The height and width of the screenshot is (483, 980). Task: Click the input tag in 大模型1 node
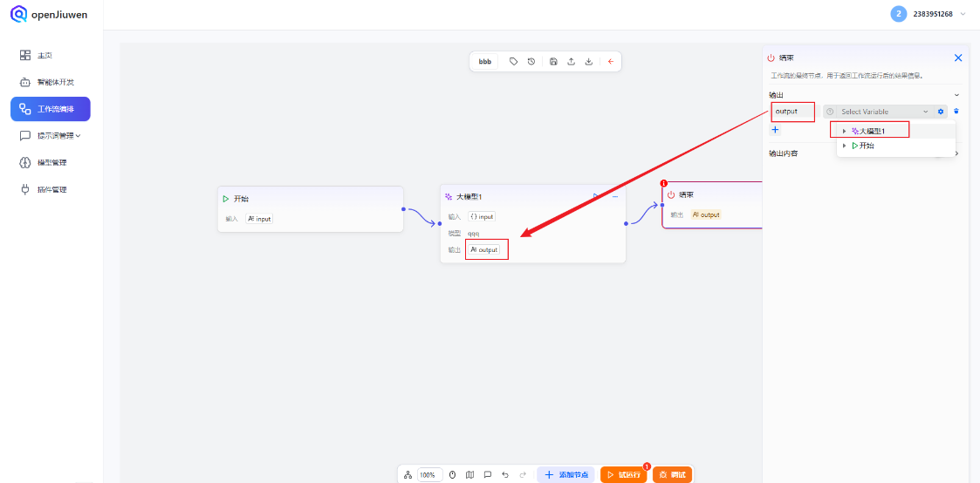coord(482,216)
